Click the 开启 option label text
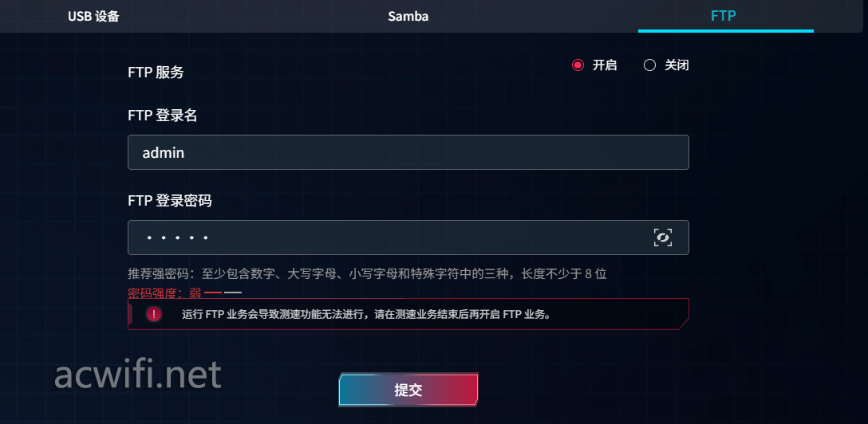 605,65
